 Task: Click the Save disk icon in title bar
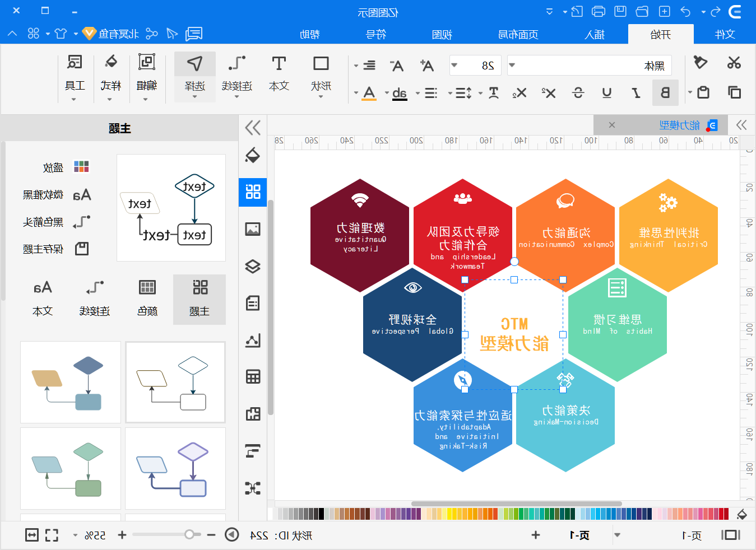click(620, 11)
